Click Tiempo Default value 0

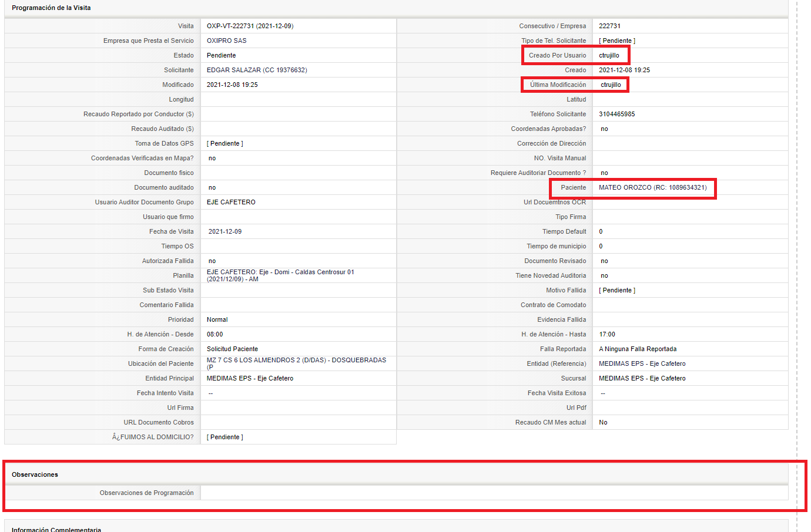[601, 231]
